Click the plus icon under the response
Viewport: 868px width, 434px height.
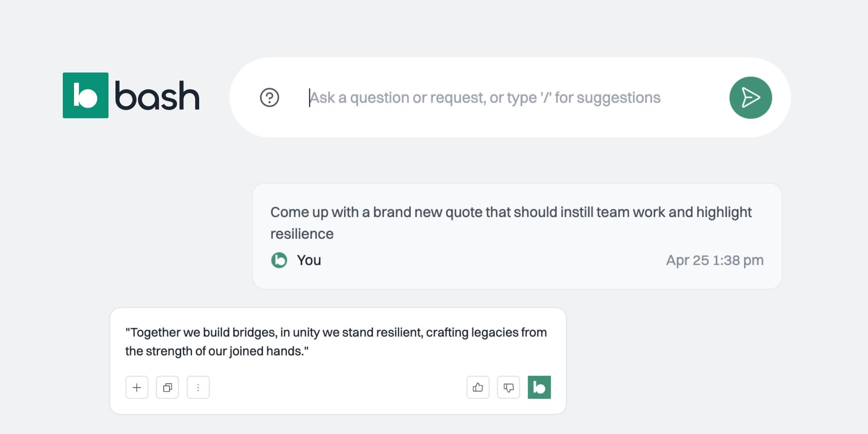pyautogui.click(x=136, y=387)
